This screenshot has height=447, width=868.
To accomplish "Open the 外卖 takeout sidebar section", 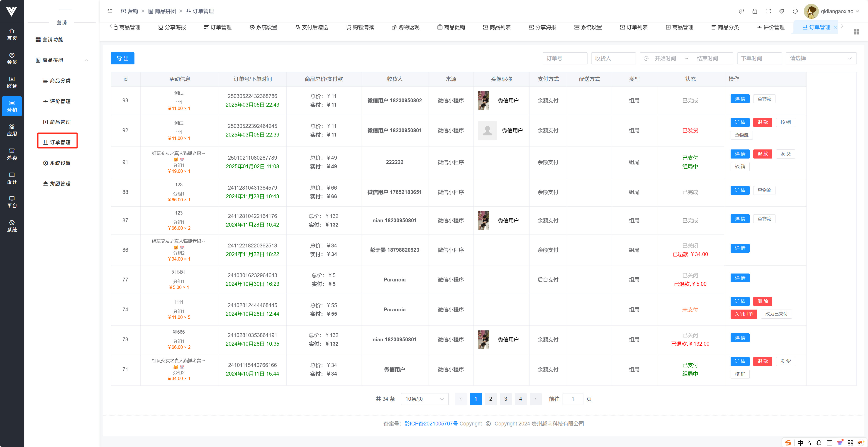I will [12, 154].
